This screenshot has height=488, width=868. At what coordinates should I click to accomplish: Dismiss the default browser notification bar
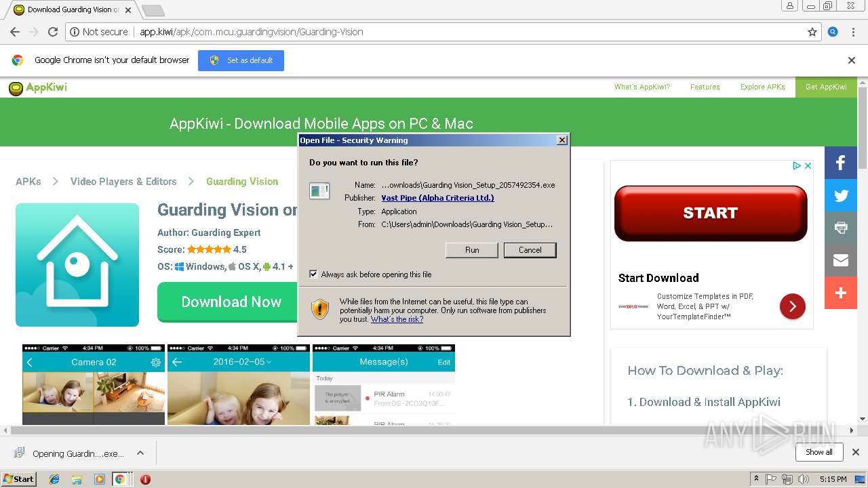point(852,60)
